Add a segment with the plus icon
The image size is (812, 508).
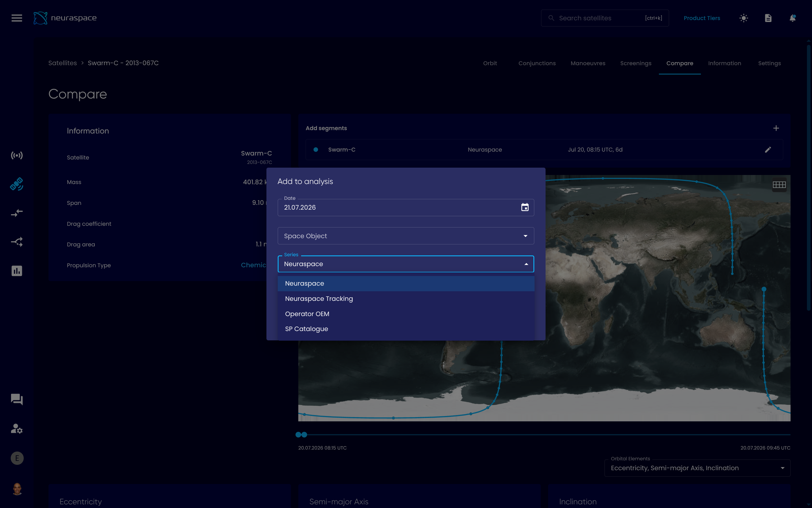[776, 128]
